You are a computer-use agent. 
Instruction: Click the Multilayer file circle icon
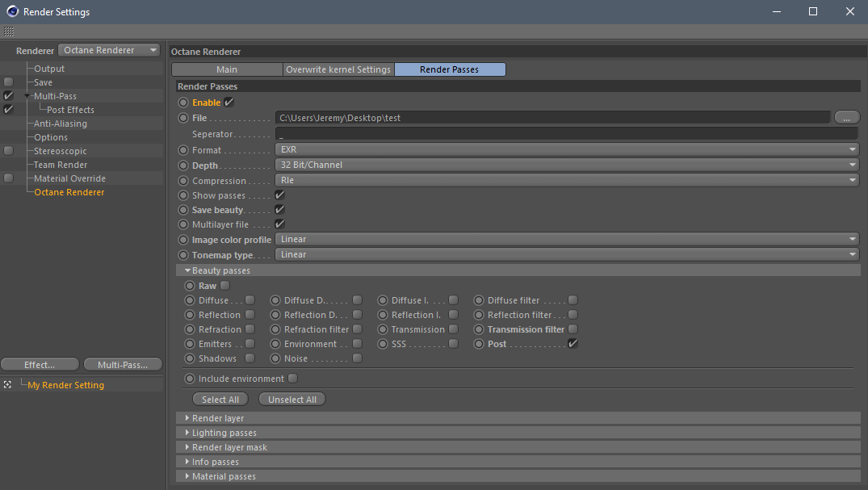coord(183,224)
